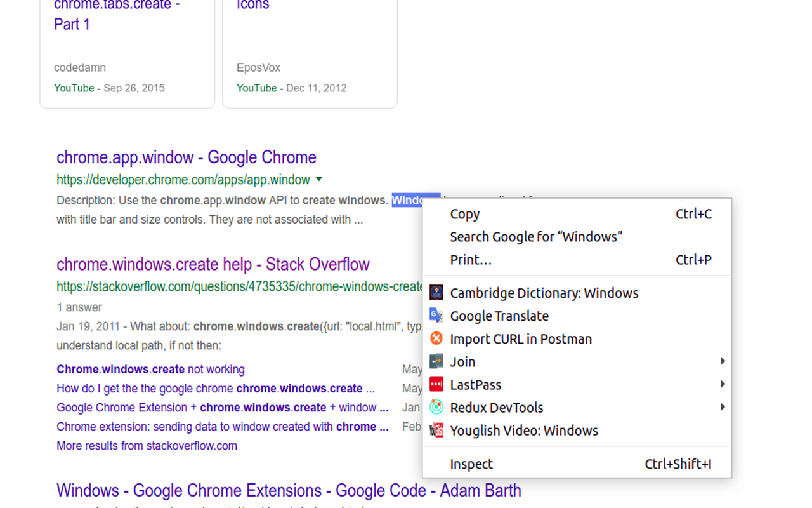This screenshot has width=812, height=508.
Task: Click the Redux DevTools icon
Action: [436, 407]
